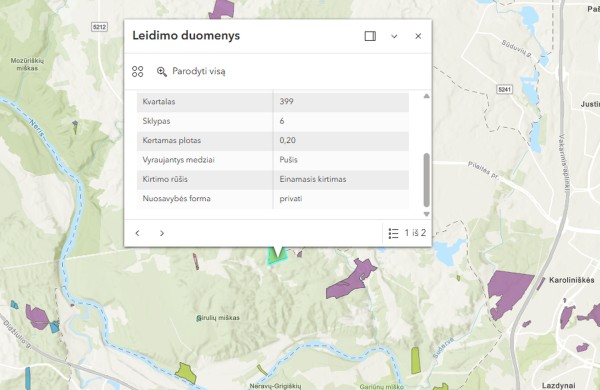Dock the Leidimo duomenys popup
600x390 pixels.
370,36
